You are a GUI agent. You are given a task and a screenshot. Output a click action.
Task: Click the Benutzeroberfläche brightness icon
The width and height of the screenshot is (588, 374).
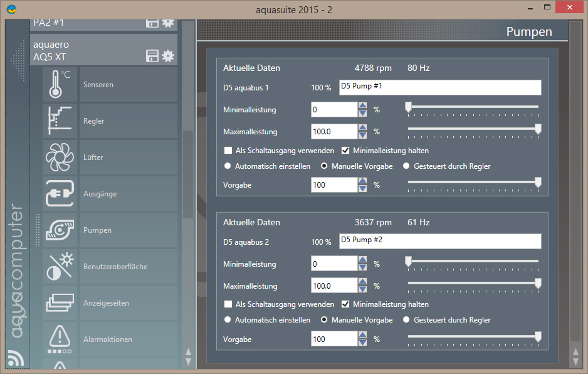60,267
